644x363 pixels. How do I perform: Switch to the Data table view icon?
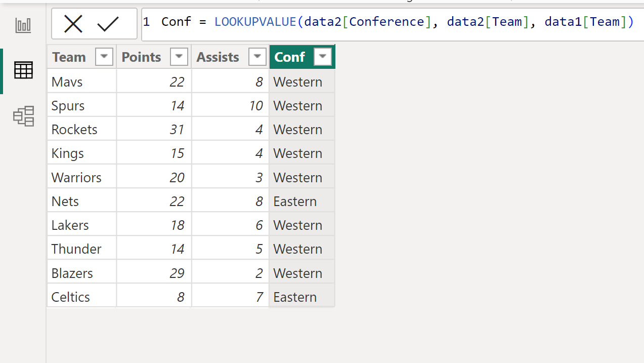pyautogui.click(x=23, y=70)
